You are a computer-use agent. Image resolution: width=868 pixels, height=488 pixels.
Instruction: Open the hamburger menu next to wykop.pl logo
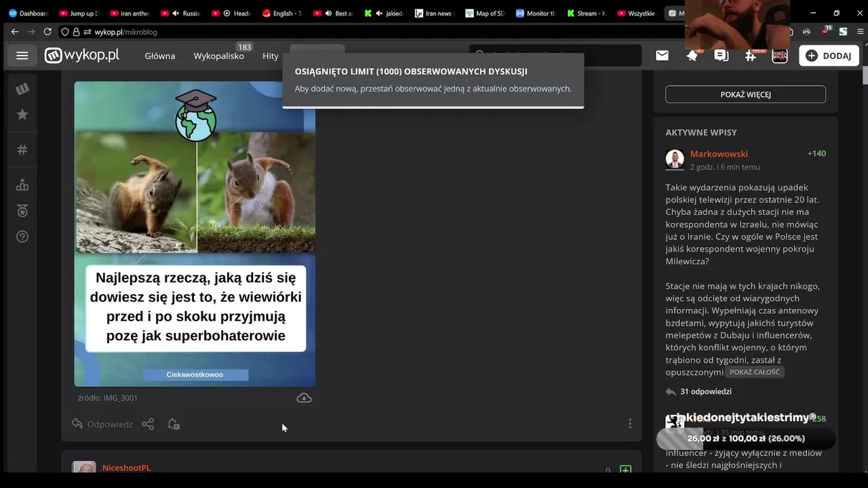22,56
